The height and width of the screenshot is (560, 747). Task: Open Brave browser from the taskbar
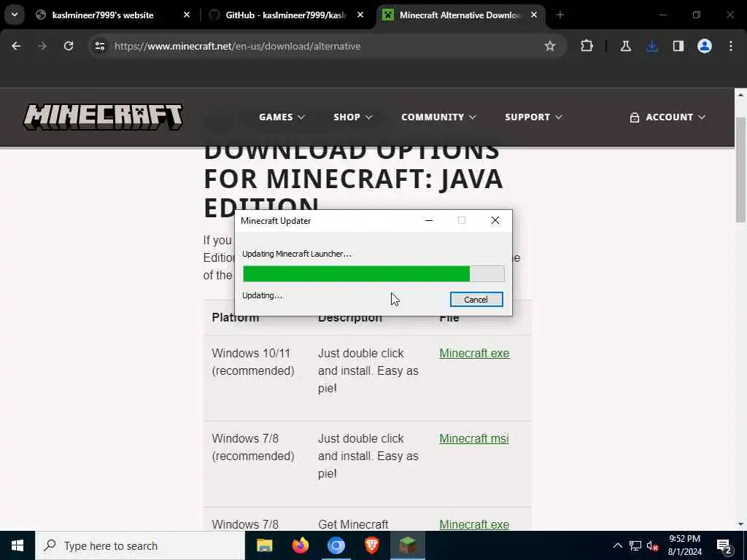coord(371,545)
